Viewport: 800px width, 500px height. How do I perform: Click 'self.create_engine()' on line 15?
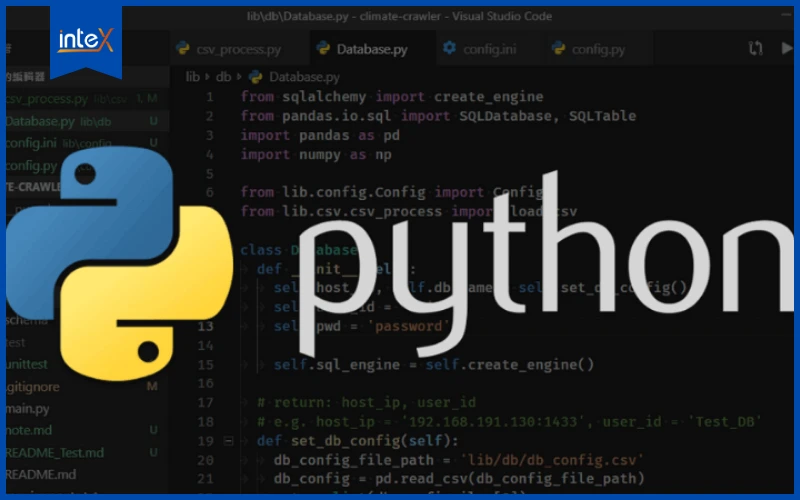tap(510, 365)
